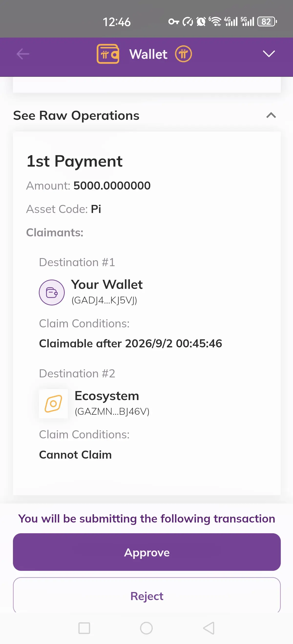
Task: Tap the Wallet title text
Action: [x=148, y=54]
